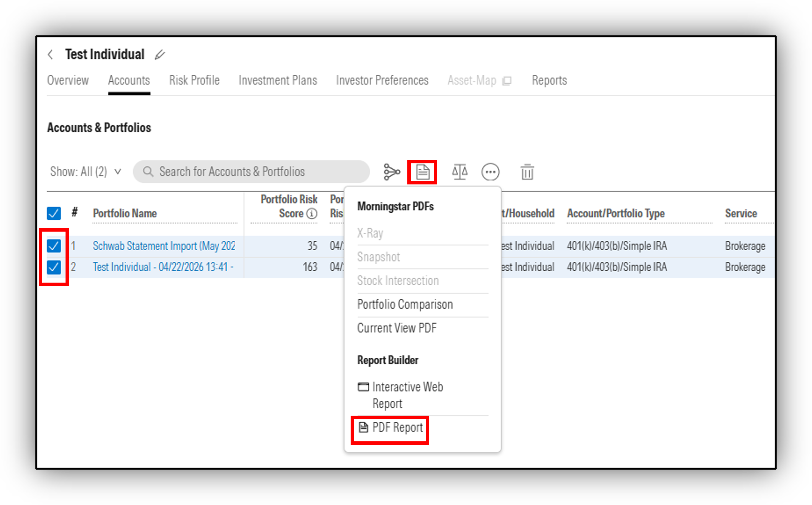Sort by Portfolio Risk Score column header
This screenshot has width=812, height=505.
[289, 206]
